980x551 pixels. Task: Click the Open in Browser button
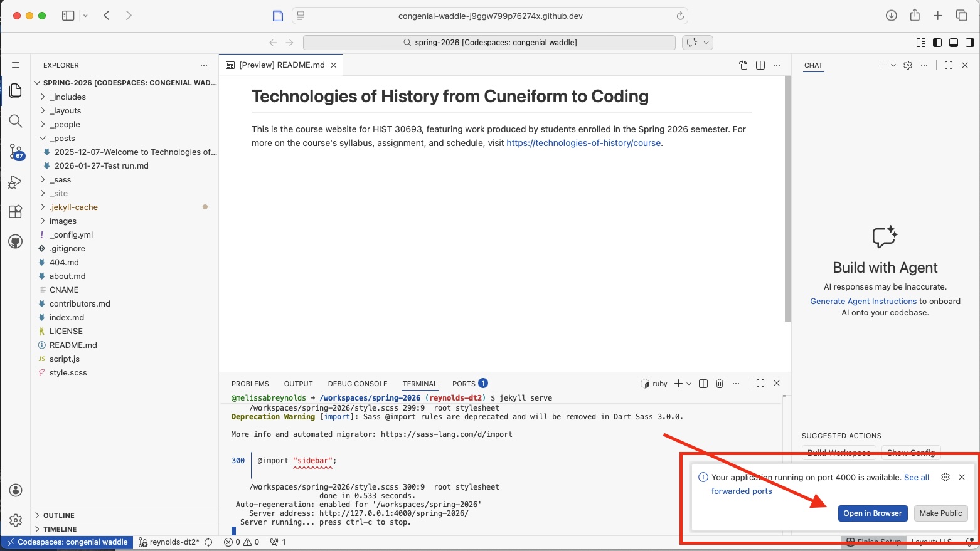click(x=872, y=513)
